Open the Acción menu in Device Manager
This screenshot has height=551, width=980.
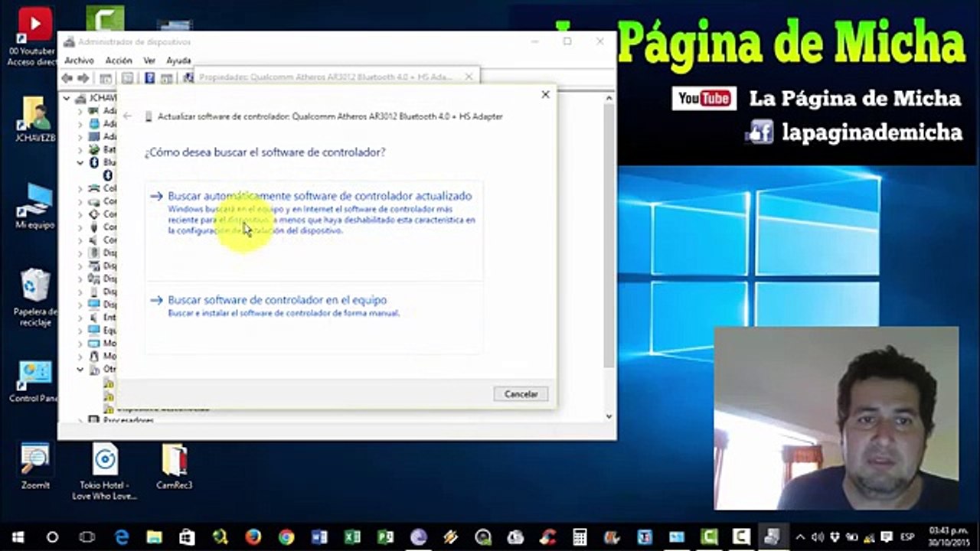coord(119,60)
